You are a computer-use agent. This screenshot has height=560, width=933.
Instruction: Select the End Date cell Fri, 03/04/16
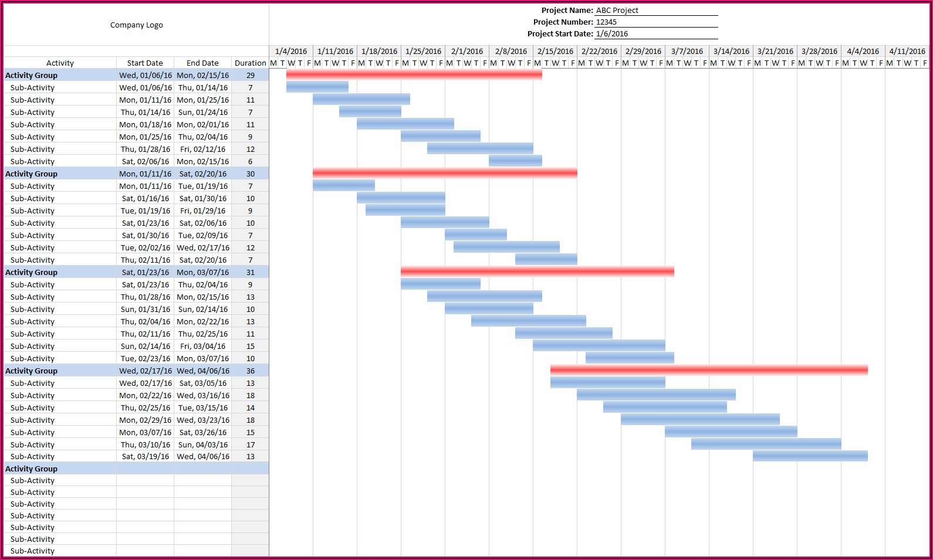(x=202, y=347)
